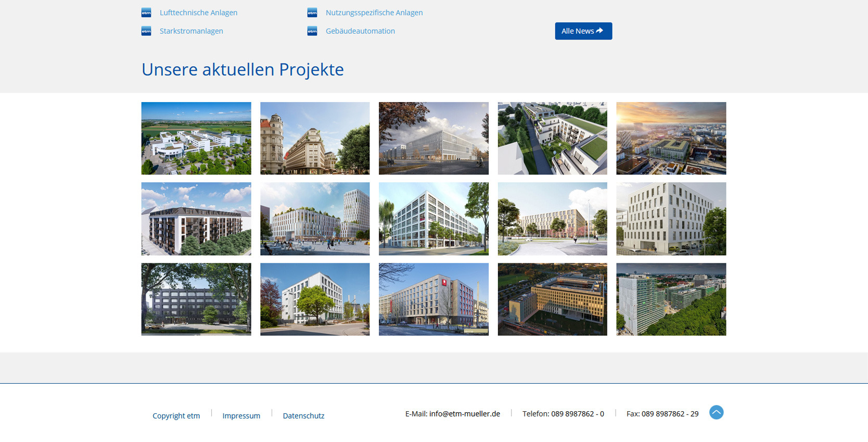The width and height of the screenshot is (868, 442).
Task: Open the aerial white campus project thumbnail
Action: pyautogui.click(x=196, y=138)
